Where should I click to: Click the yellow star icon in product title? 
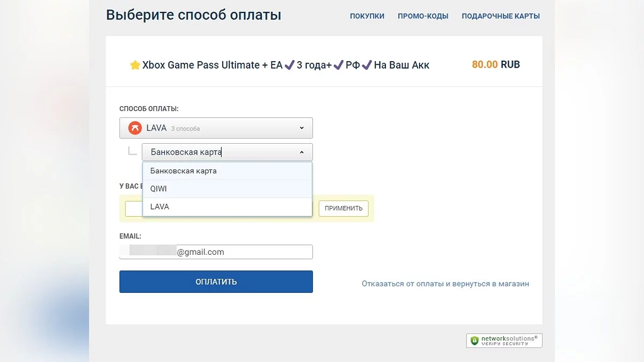[x=135, y=65]
